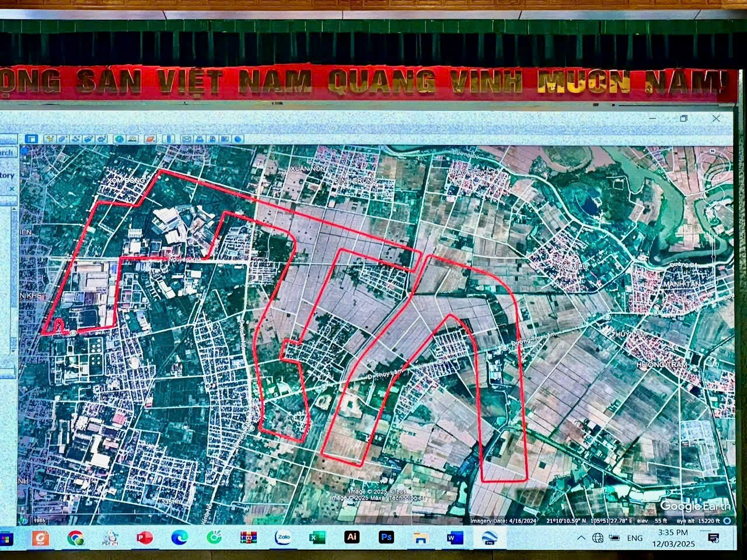Toggle sunlight across the landscape icon
This screenshot has width=747, height=560.
pos(132,139)
